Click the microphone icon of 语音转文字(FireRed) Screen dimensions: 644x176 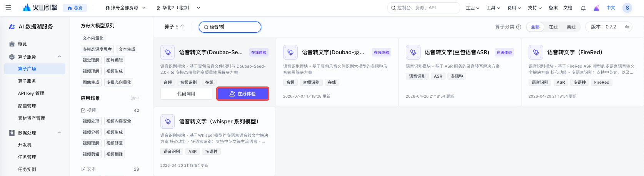pyautogui.click(x=536, y=52)
